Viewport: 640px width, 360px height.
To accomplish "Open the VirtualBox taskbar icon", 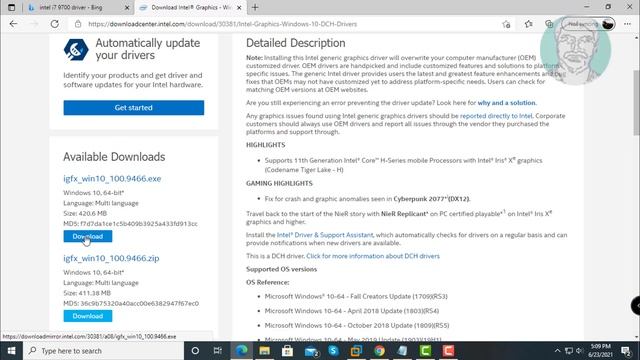I will (356, 351).
